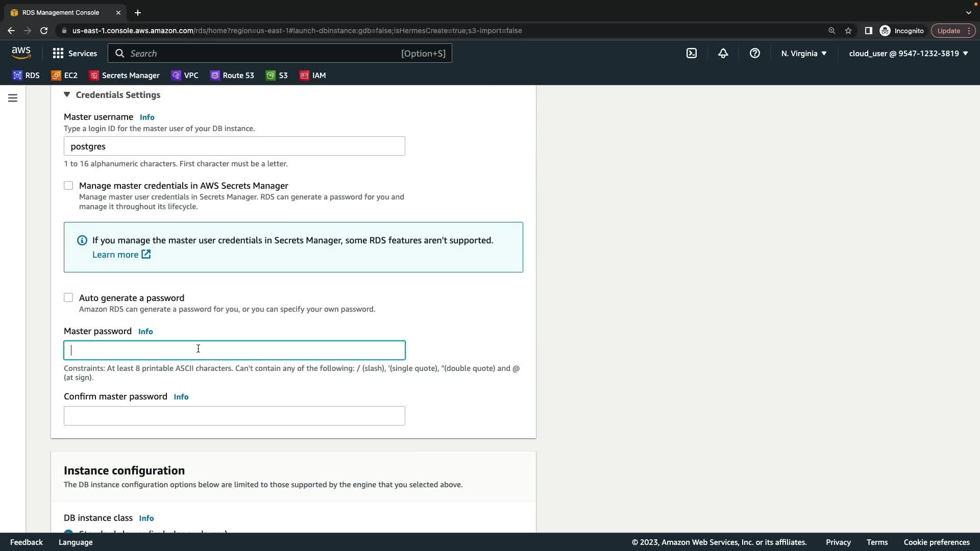
Task: Open the CloudShell icon in top bar
Action: (692, 53)
